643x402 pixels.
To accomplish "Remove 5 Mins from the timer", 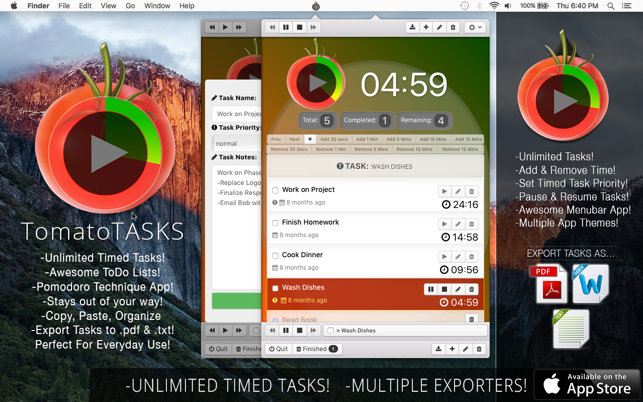I will tap(371, 149).
